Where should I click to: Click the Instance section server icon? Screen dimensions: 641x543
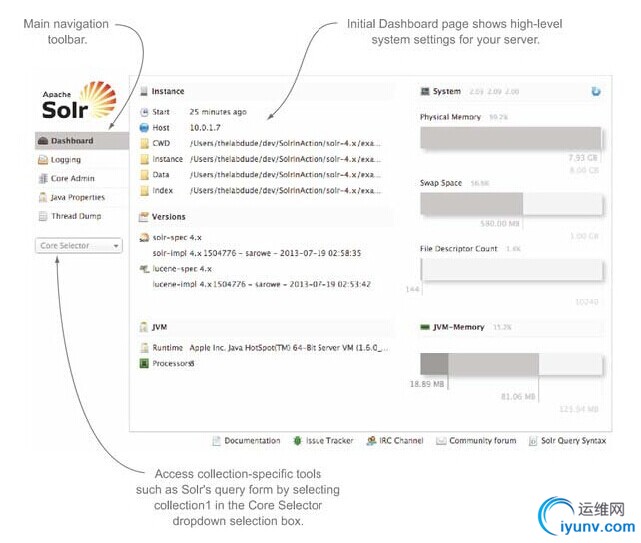(x=144, y=91)
